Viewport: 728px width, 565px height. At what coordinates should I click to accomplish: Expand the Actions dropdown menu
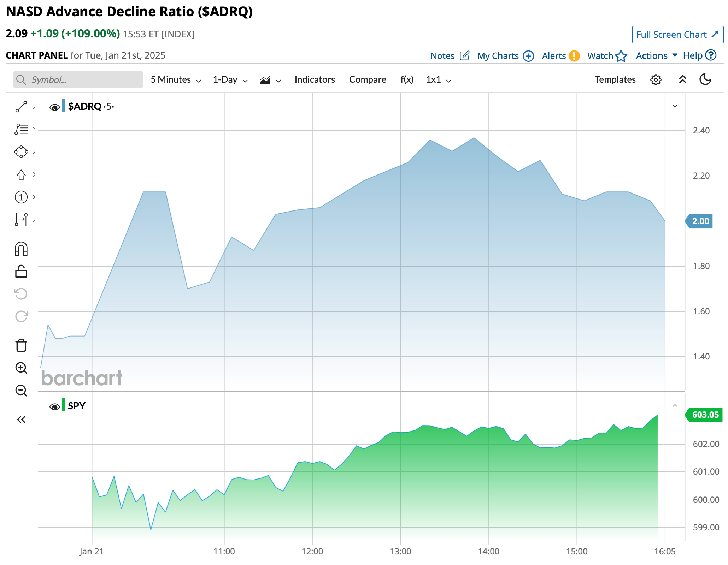(x=656, y=56)
